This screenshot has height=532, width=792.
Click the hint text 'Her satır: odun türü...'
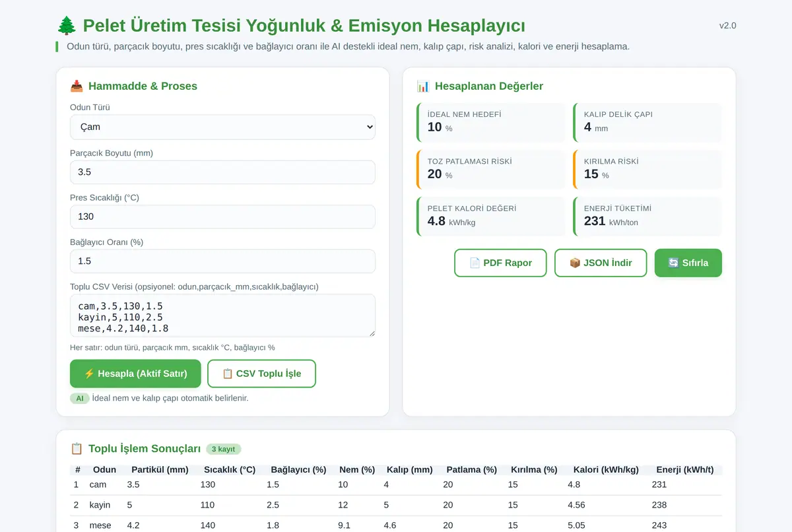pos(172,347)
